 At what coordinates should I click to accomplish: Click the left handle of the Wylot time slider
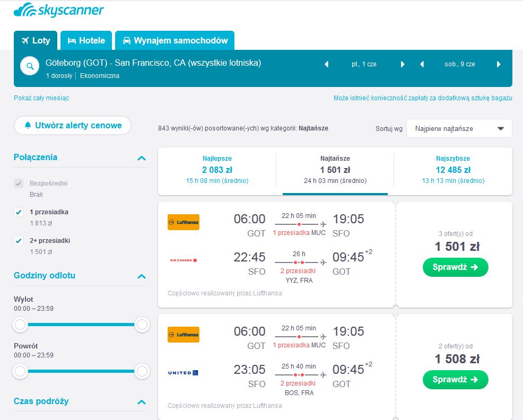[20, 325]
